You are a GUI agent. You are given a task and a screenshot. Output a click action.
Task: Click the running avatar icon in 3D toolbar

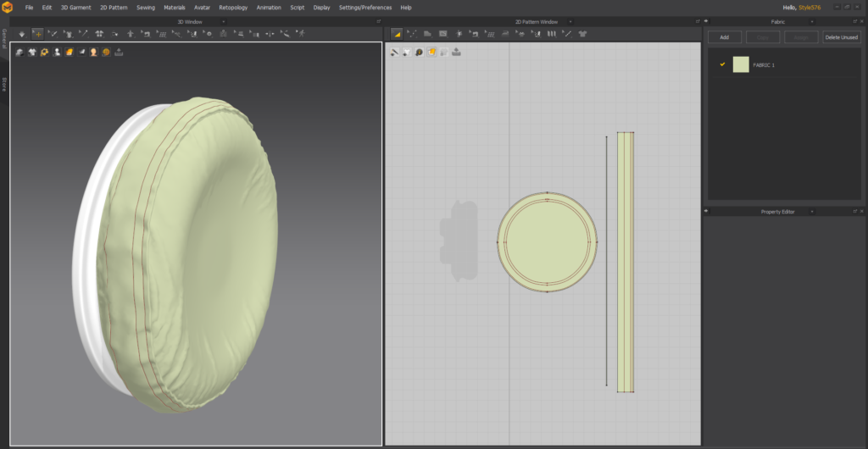(x=300, y=34)
